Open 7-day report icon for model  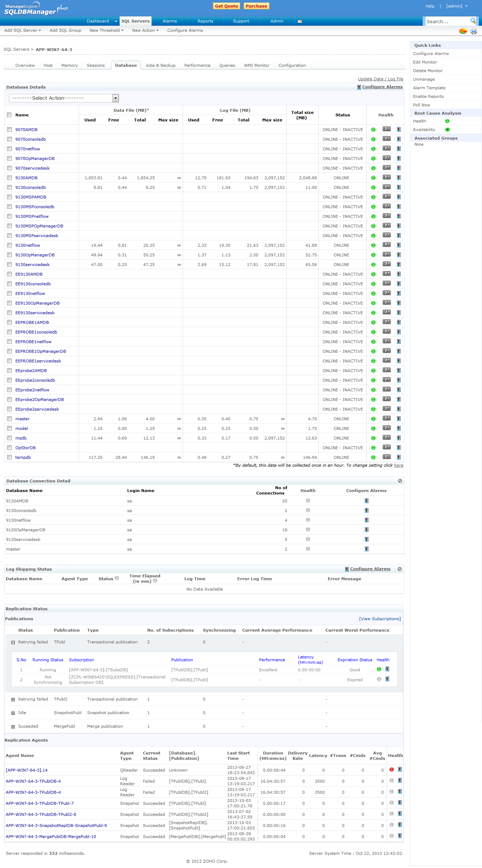[387, 428]
